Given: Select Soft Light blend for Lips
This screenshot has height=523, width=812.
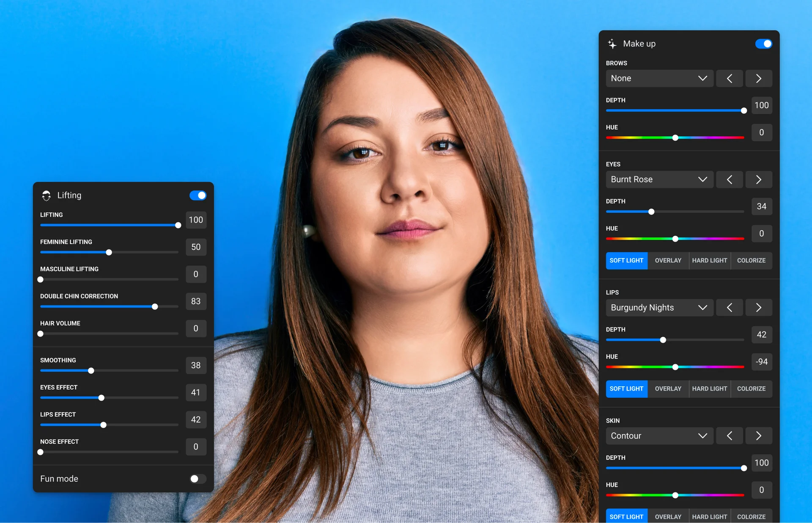Looking at the screenshot, I should tap(627, 389).
